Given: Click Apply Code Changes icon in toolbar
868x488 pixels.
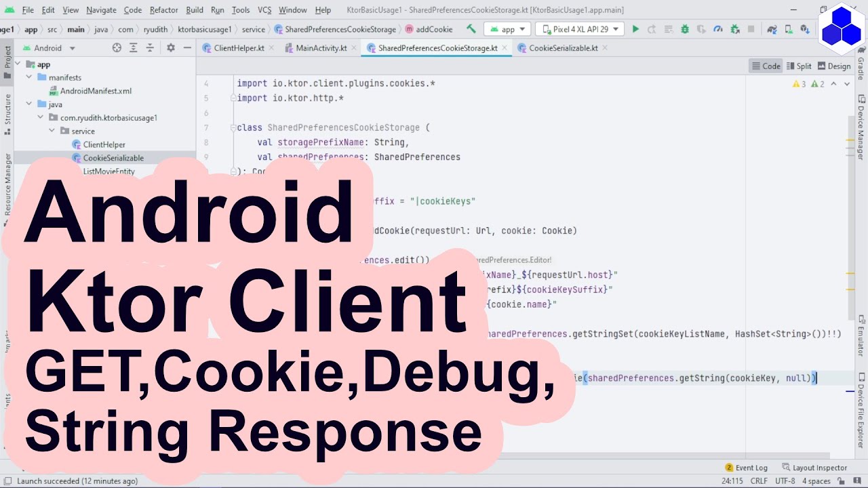Looking at the screenshot, I should 669,29.
